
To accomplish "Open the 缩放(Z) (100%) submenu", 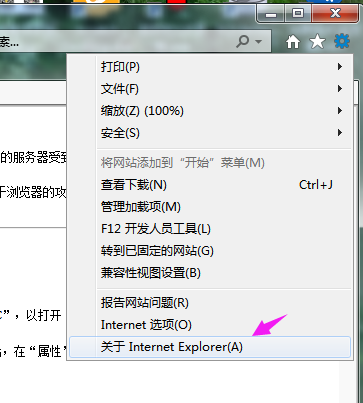I will pyautogui.click(x=210, y=111).
